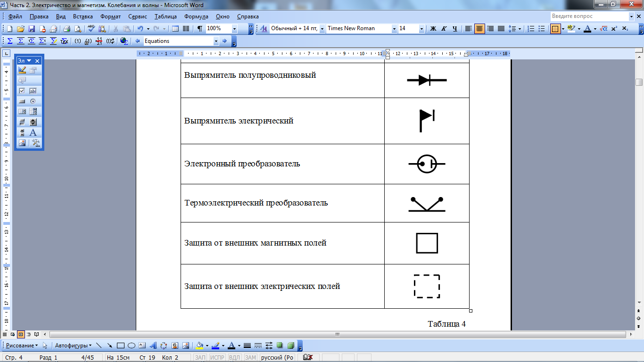Insert a bulleted list
The height and width of the screenshot is (362, 644).
542,29
